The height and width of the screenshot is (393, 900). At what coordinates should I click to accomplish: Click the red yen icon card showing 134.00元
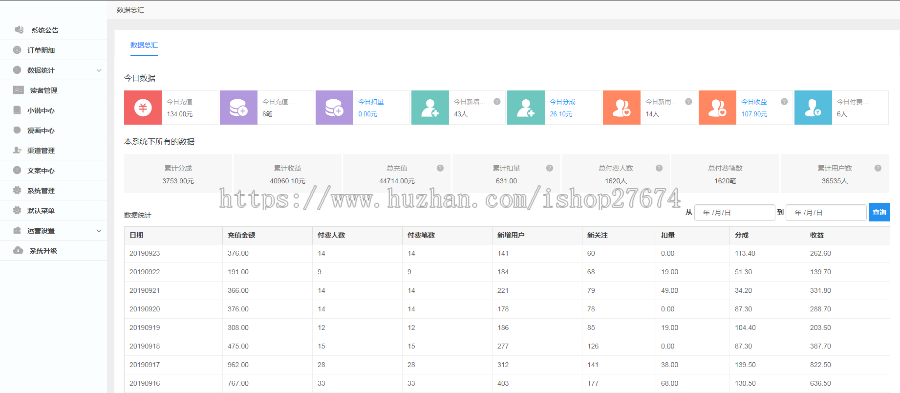coord(142,107)
